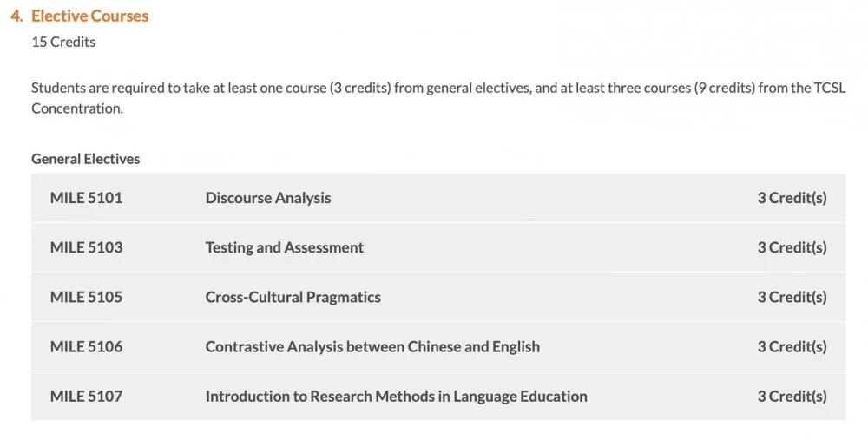Click the 15 Credits text under the heading
Screen dimensions: 868x440
63,41
